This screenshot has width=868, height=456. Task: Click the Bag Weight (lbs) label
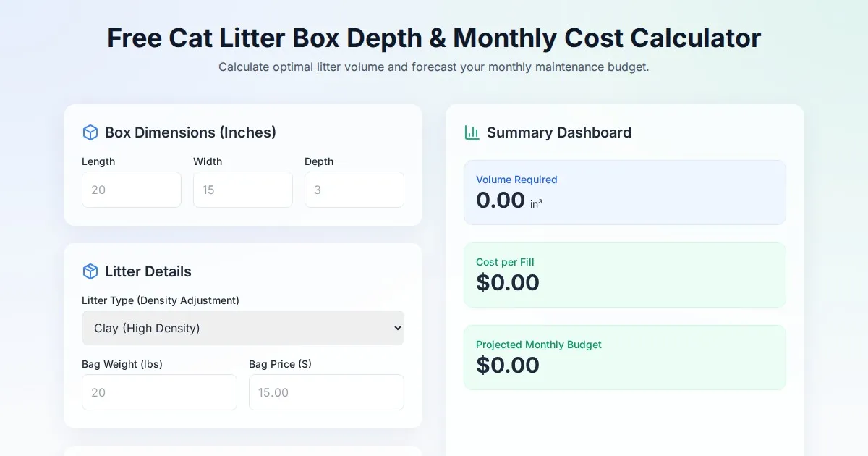point(122,364)
